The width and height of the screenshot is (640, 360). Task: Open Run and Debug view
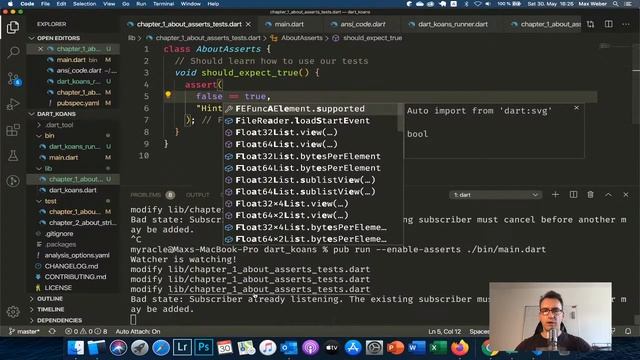pyautogui.click(x=13, y=104)
